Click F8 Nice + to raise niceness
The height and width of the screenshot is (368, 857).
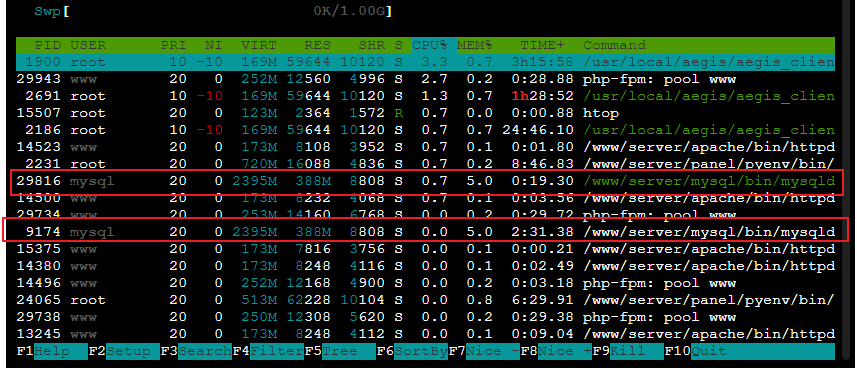coord(556,352)
